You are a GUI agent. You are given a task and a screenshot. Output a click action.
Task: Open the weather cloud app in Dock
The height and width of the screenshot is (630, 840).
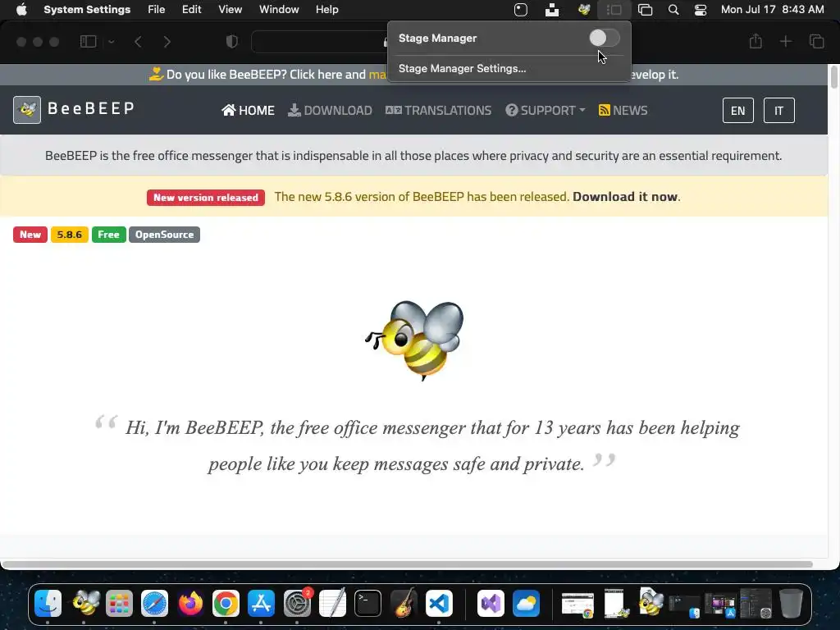(x=526, y=603)
